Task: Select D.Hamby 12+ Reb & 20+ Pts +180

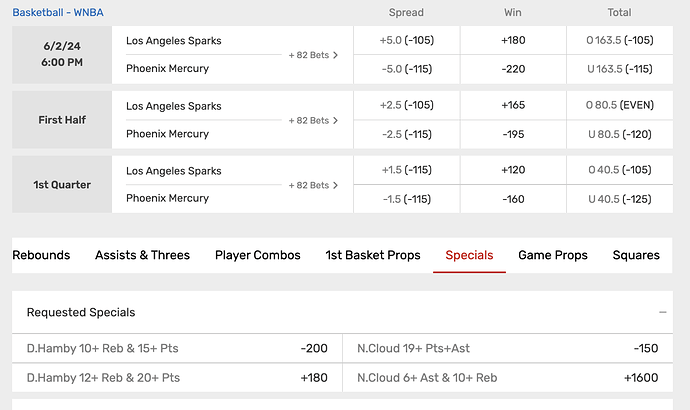Action: pos(176,377)
